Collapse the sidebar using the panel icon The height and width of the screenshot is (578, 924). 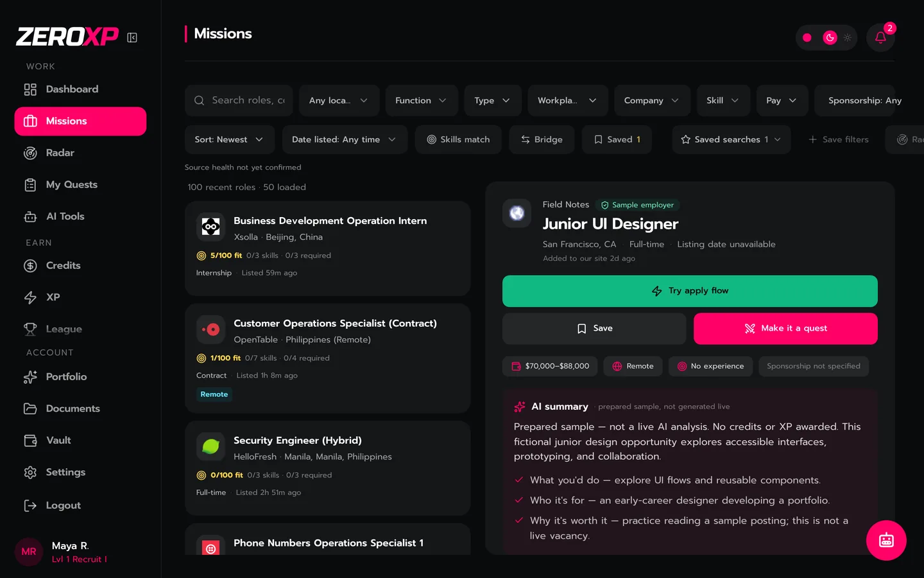132,38
